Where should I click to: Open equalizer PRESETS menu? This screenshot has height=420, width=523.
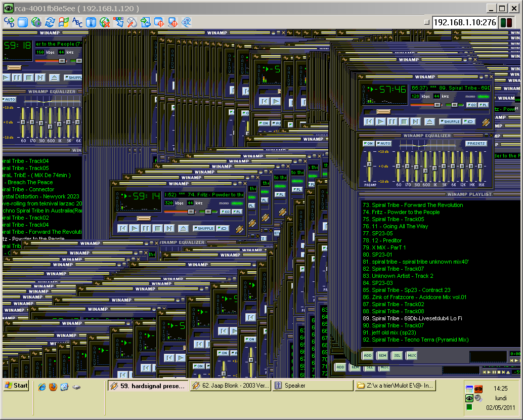pyautogui.click(x=476, y=143)
